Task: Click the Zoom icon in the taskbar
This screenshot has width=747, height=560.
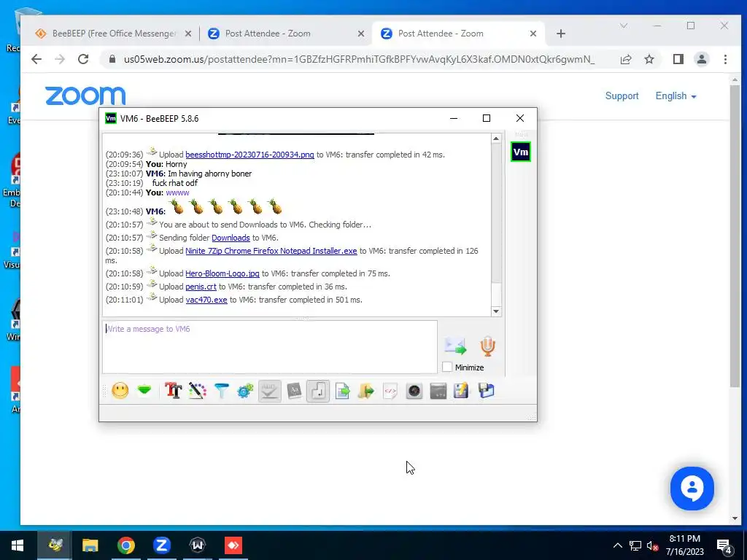Action: point(161,545)
